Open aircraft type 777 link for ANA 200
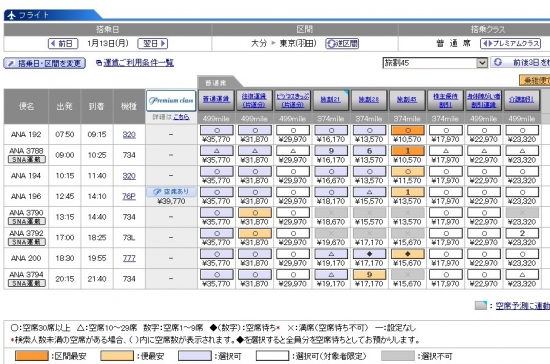Image resolution: width=550 pixels, height=364 pixels. pos(129,258)
